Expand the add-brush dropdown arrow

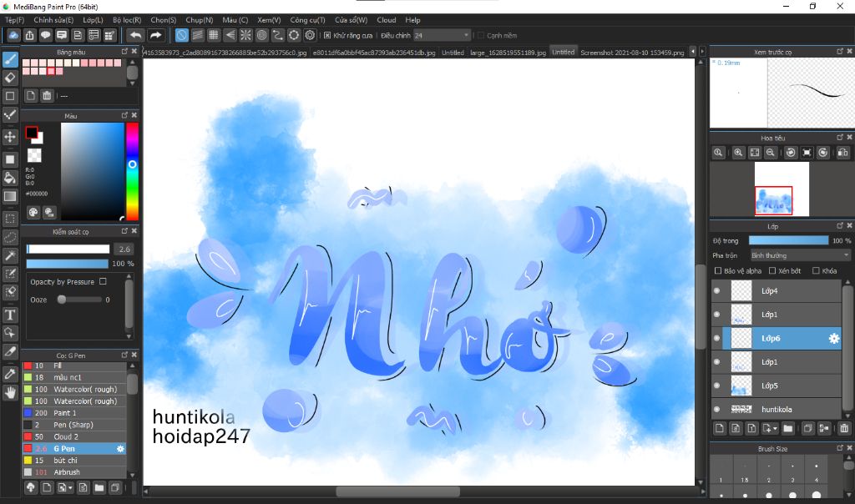70,487
